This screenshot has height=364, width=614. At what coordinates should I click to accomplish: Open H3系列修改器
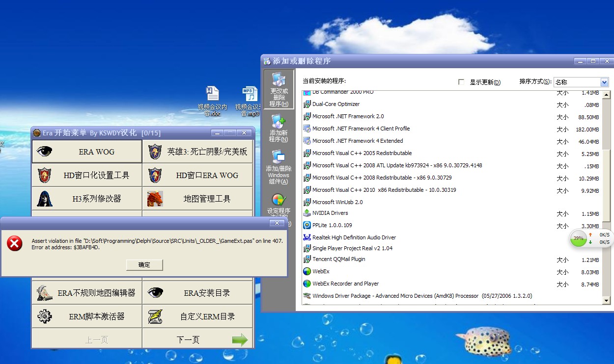(x=87, y=199)
